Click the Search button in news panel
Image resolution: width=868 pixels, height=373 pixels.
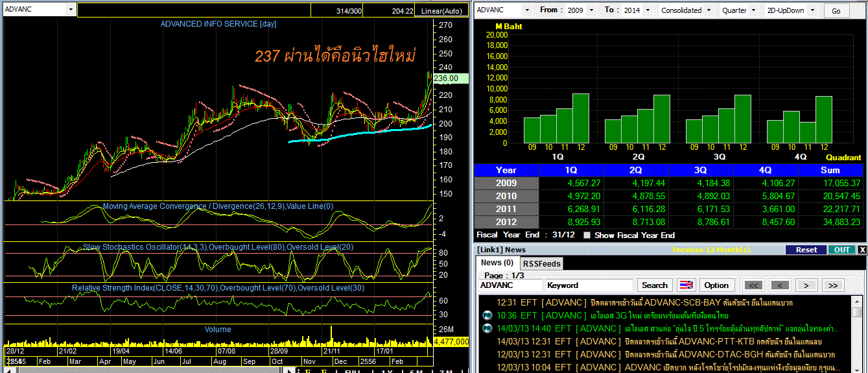point(655,285)
